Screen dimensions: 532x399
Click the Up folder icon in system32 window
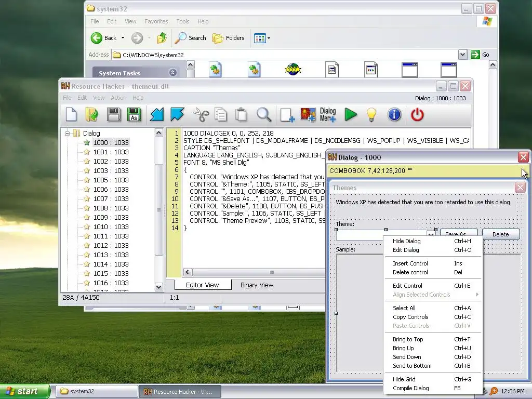point(162,38)
